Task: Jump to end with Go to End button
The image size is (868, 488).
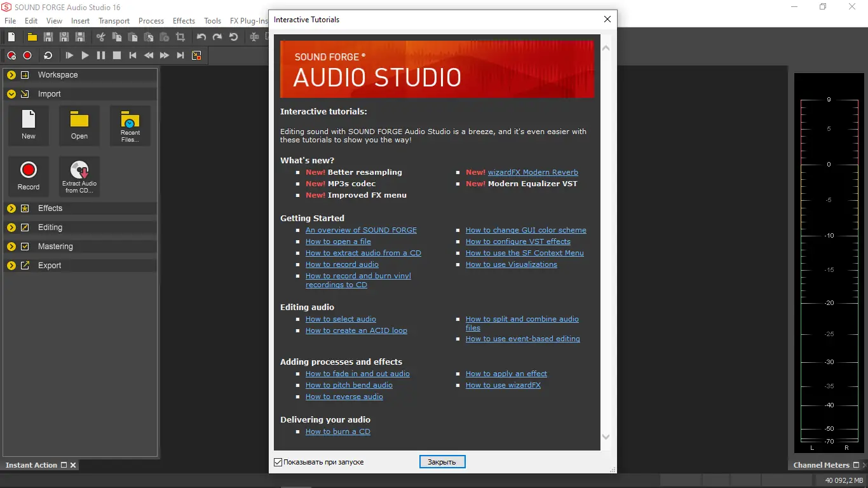Action: [180, 55]
